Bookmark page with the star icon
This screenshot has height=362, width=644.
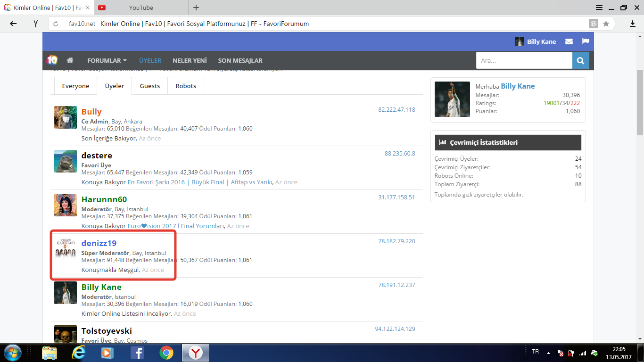[606, 24]
